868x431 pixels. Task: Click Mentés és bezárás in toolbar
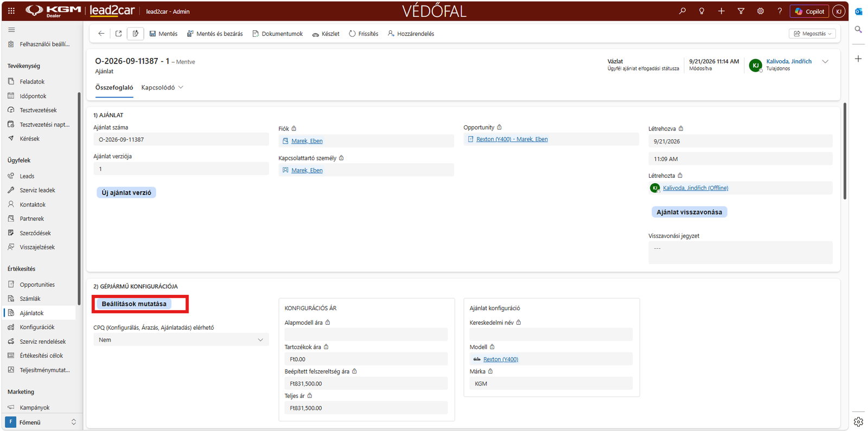215,34
